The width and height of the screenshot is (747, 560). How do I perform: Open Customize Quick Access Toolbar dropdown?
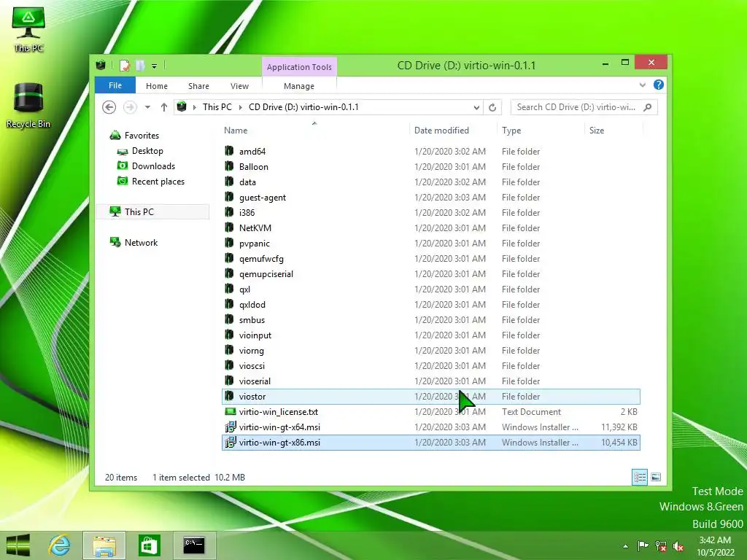pyautogui.click(x=155, y=66)
